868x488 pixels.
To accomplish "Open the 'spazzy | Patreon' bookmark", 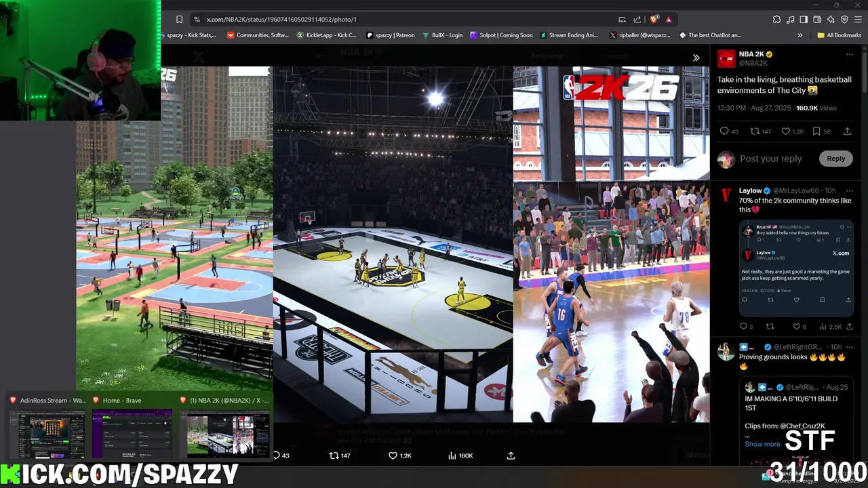I will tap(391, 35).
